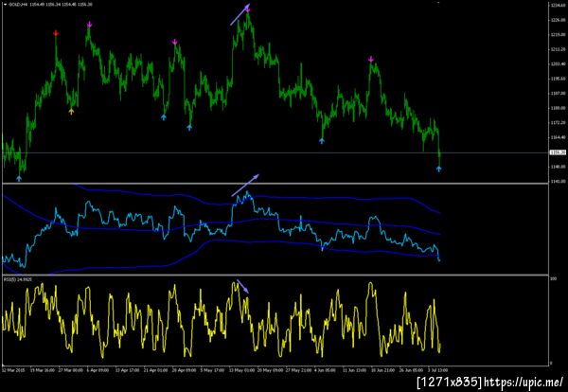568x392 pixels.
Task: Select the magenta arrow at the June peak
Action: (x=370, y=59)
